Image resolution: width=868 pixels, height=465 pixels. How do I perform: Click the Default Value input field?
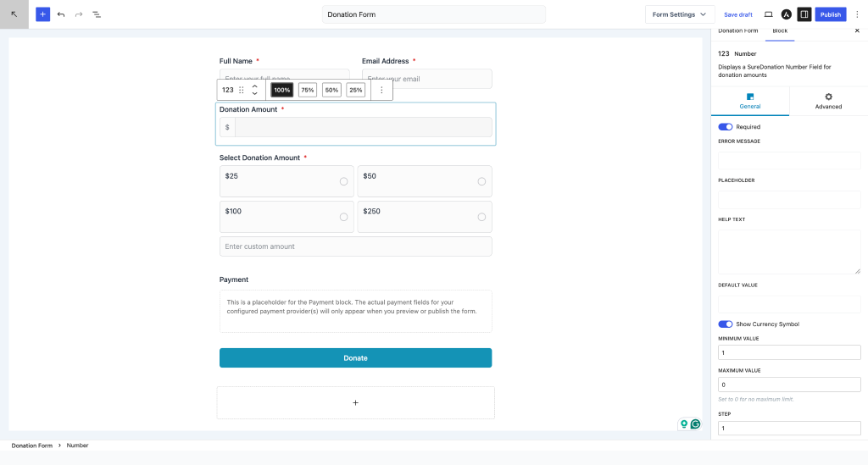[789, 304]
